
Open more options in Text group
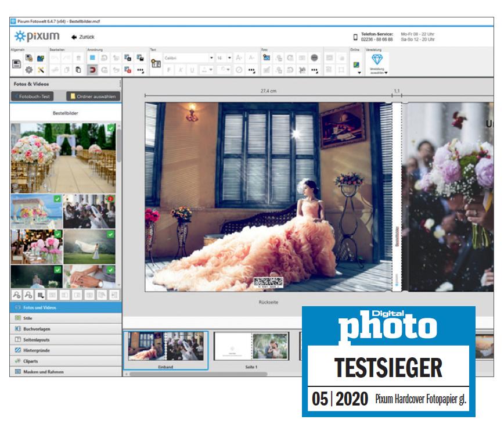[251, 70]
